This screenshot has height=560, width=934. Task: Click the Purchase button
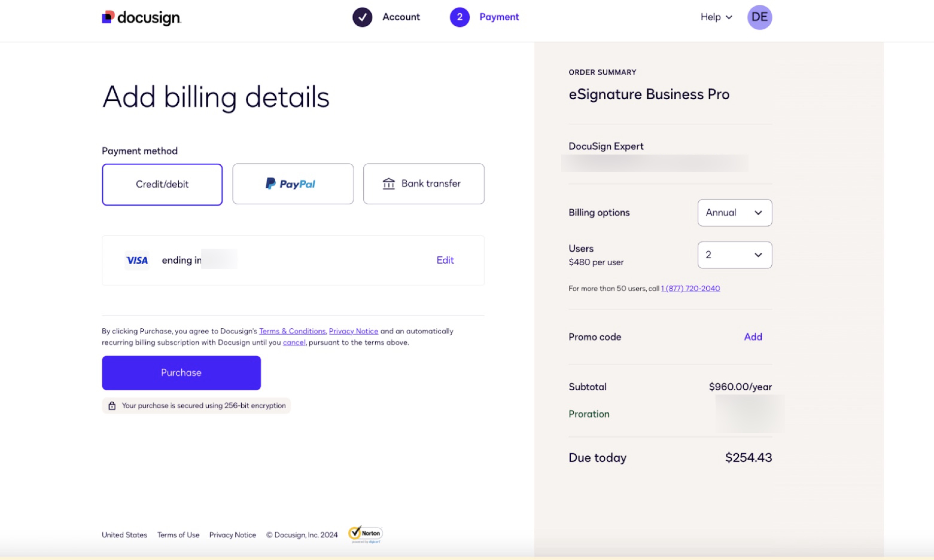[181, 372]
